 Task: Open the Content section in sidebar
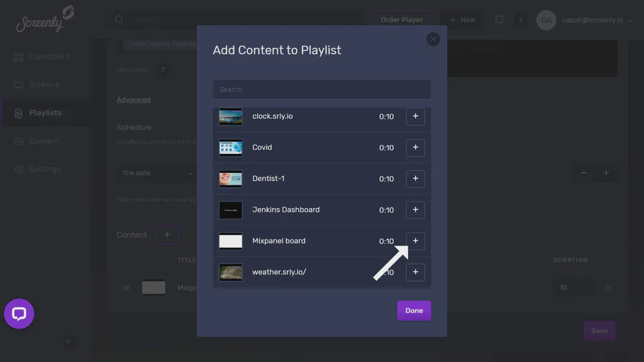click(x=42, y=141)
